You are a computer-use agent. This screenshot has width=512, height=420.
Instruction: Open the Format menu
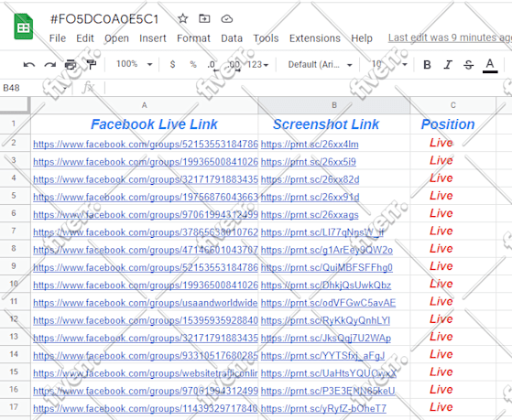pos(193,38)
